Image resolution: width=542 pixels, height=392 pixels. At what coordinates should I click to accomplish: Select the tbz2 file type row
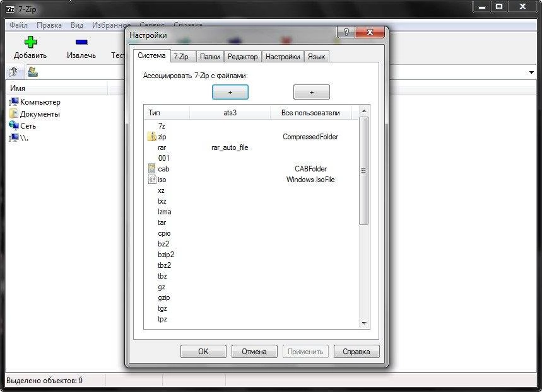coord(252,265)
